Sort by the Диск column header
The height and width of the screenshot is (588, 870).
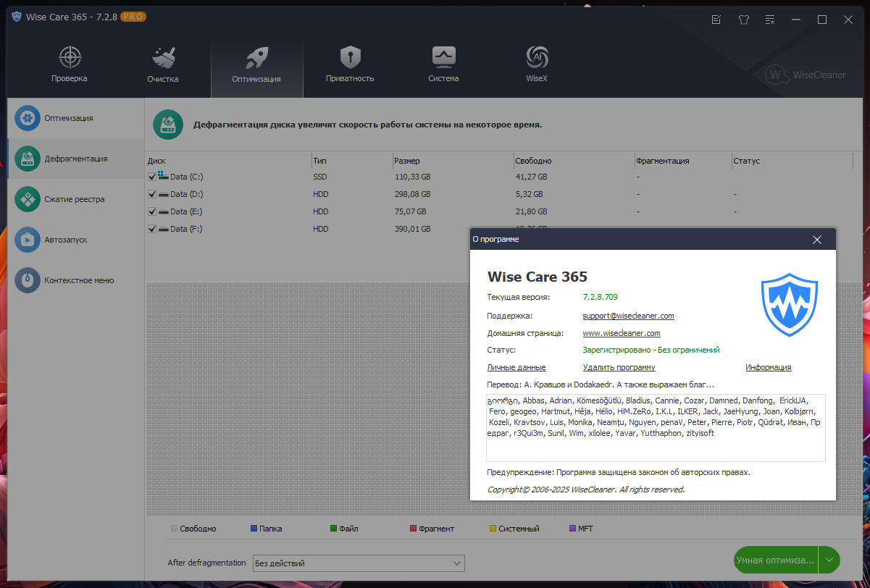[x=228, y=161]
